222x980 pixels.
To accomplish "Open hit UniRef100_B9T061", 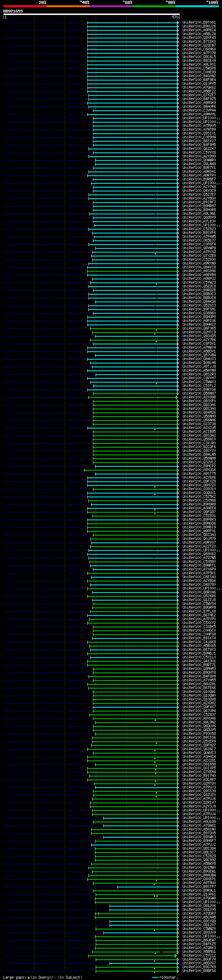I will pos(199,23).
